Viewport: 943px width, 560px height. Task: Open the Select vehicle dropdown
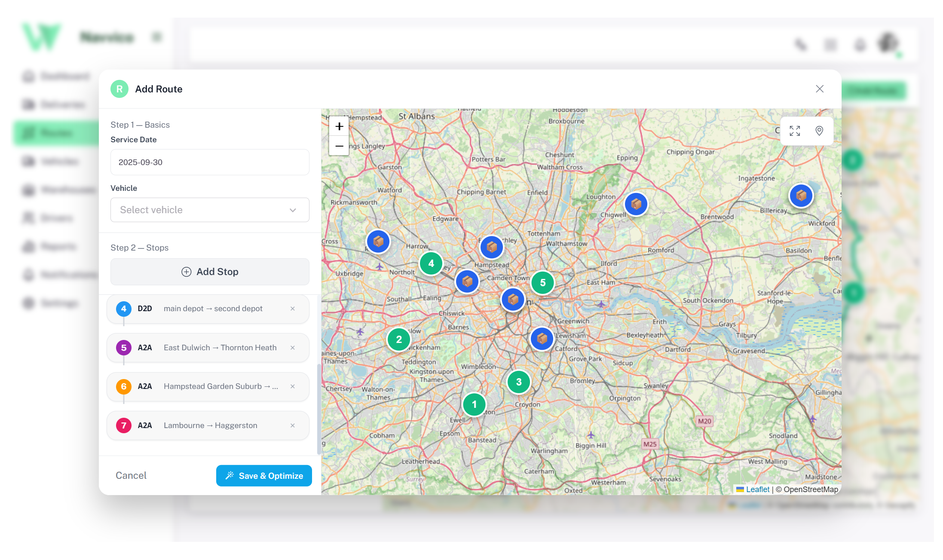[210, 210]
